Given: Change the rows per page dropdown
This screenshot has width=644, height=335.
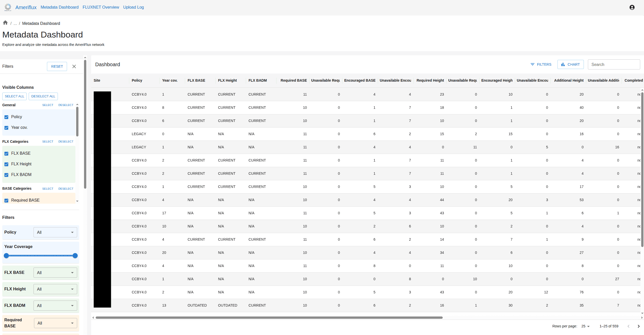Looking at the screenshot, I should click(585, 326).
